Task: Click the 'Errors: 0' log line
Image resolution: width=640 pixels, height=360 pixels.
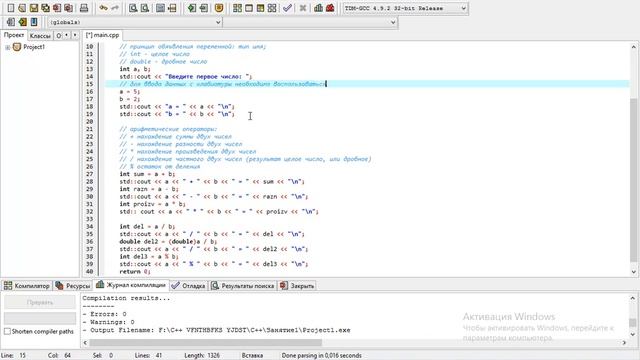Action: click(104, 314)
